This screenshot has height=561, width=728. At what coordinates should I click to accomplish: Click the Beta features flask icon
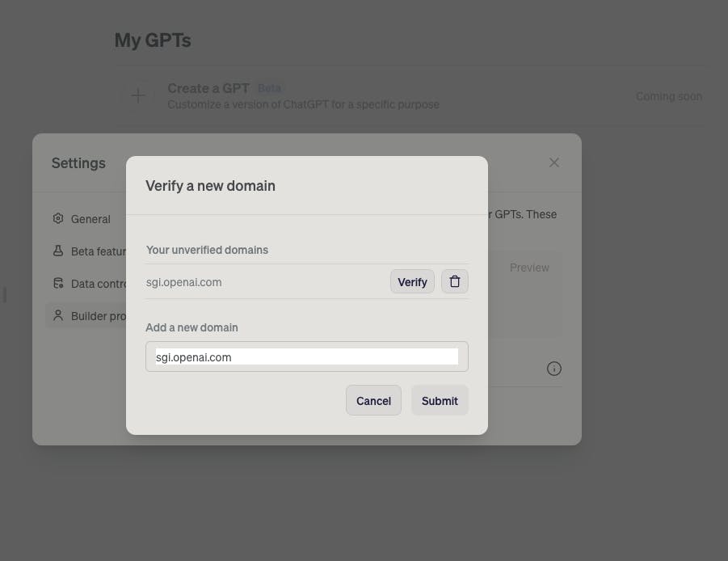tap(58, 251)
